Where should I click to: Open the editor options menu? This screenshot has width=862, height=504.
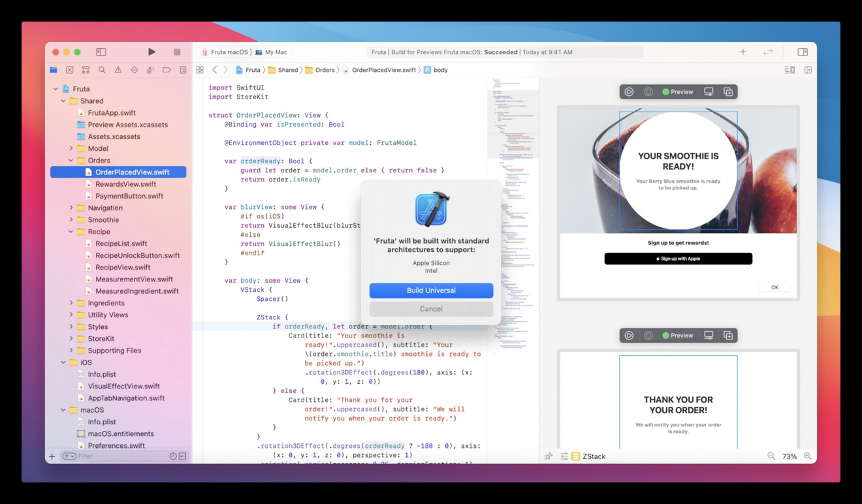pyautogui.click(x=790, y=70)
